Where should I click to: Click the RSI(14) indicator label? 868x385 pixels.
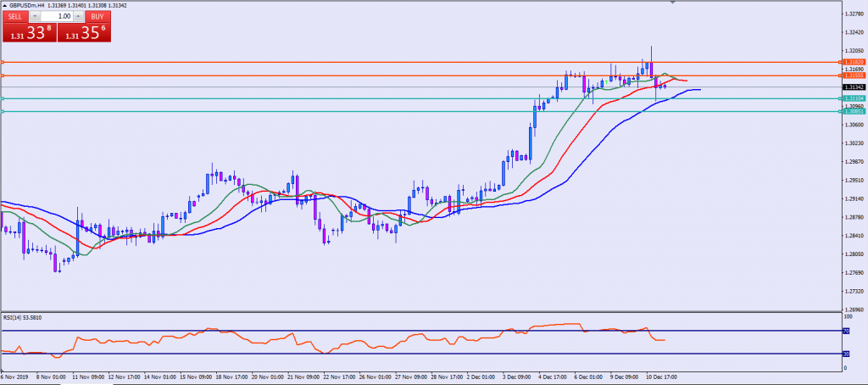click(22, 317)
